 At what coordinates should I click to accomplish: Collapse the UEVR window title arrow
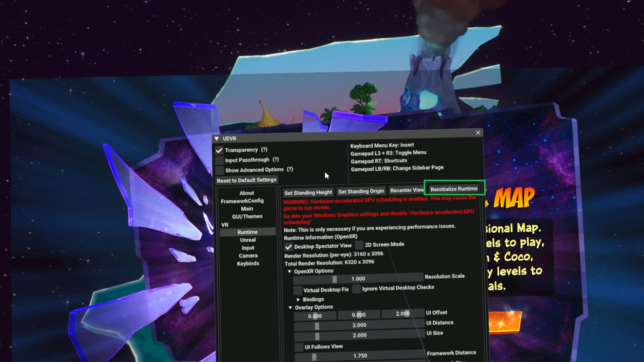217,138
